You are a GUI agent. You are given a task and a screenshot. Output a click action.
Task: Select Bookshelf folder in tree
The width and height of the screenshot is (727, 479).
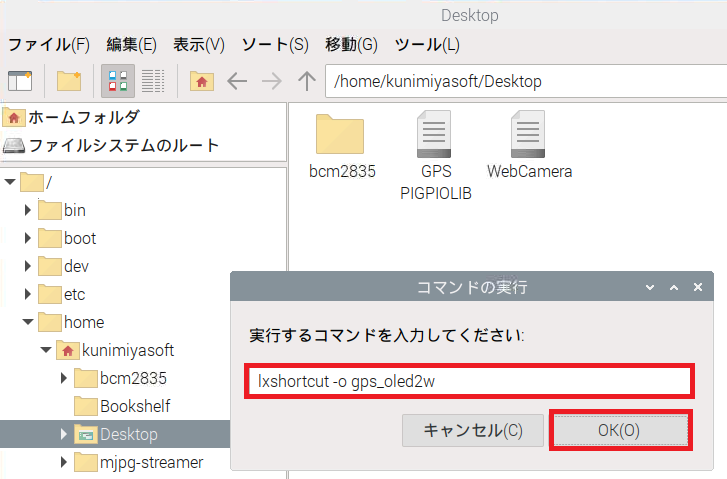tap(122, 406)
